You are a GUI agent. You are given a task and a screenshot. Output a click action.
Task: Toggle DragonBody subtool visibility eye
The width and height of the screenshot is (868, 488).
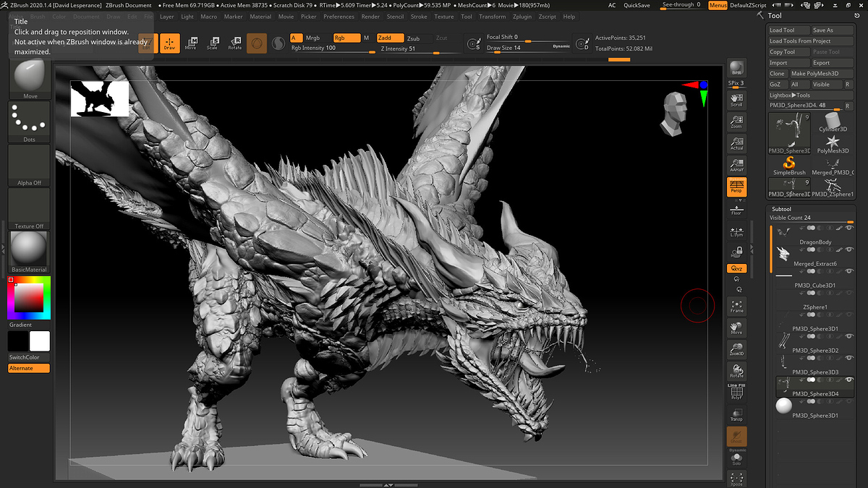click(x=849, y=228)
